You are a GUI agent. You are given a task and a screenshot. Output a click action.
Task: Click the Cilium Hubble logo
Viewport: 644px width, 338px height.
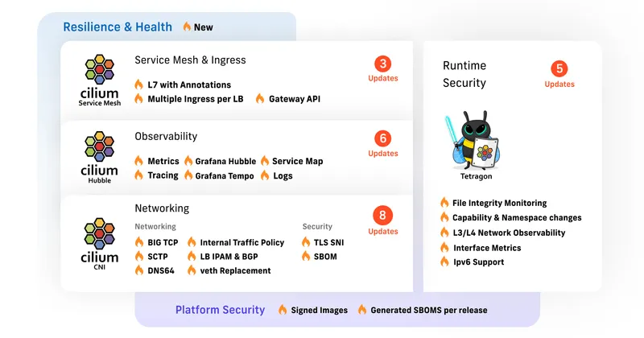pyautogui.click(x=99, y=157)
